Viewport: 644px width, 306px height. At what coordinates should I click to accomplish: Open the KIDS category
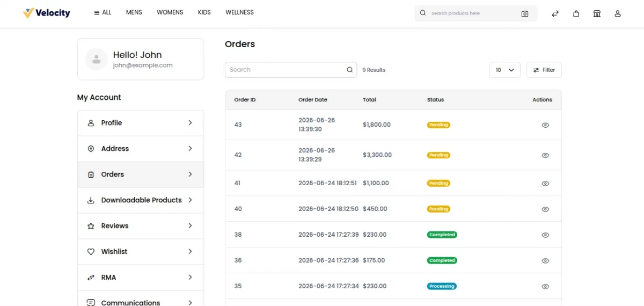(x=204, y=12)
